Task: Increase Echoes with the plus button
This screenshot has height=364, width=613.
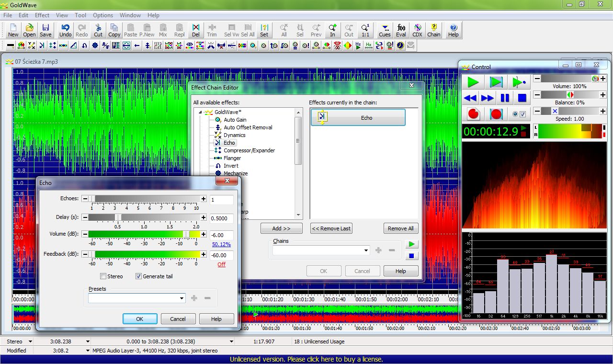Action: click(204, 199)
